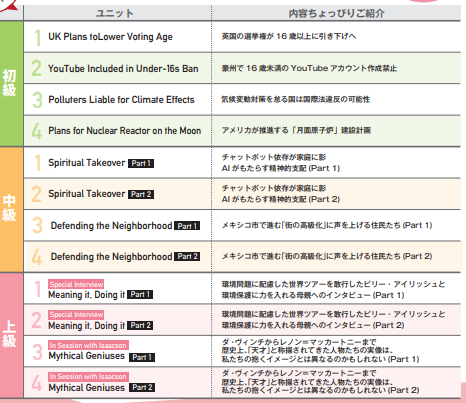Click the title 'UK Plans toLower Voting Age'

[x=110, y=37]
